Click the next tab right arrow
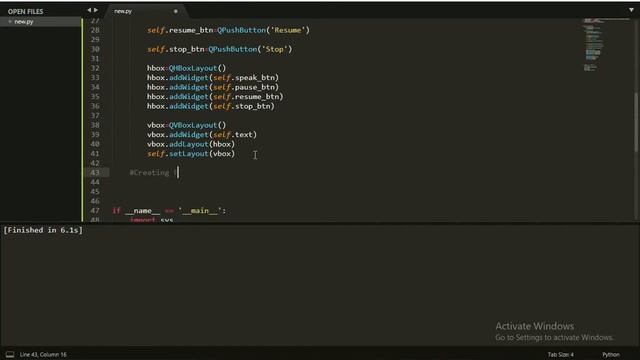Viewport: 640px width, 360px height. (96, 10)
